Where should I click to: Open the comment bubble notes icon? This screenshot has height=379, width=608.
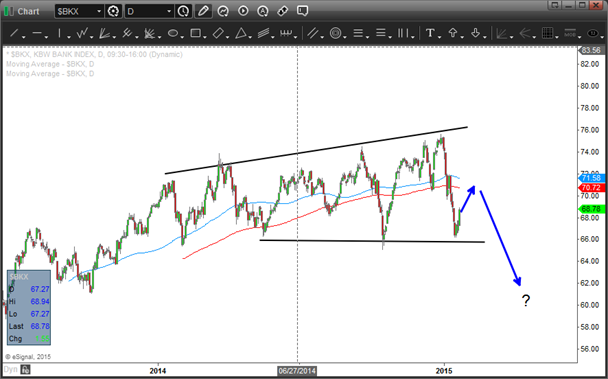point(302,11)
